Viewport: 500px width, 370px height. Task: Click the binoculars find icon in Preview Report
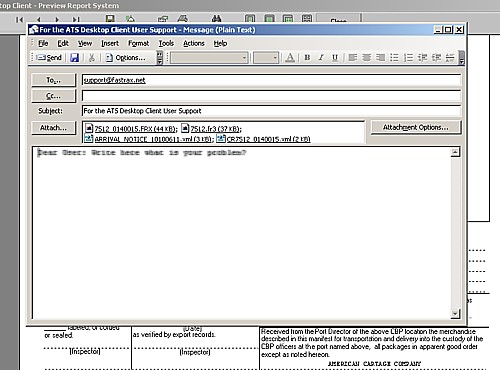[x=217, y=19]
